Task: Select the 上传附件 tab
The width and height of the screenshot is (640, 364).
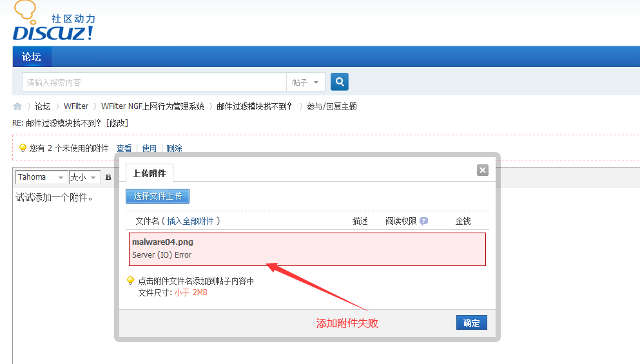Action: coord(150,173)
